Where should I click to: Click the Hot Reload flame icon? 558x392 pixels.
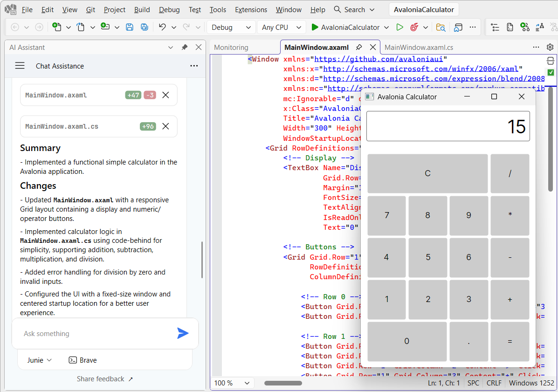click(414, 27)
